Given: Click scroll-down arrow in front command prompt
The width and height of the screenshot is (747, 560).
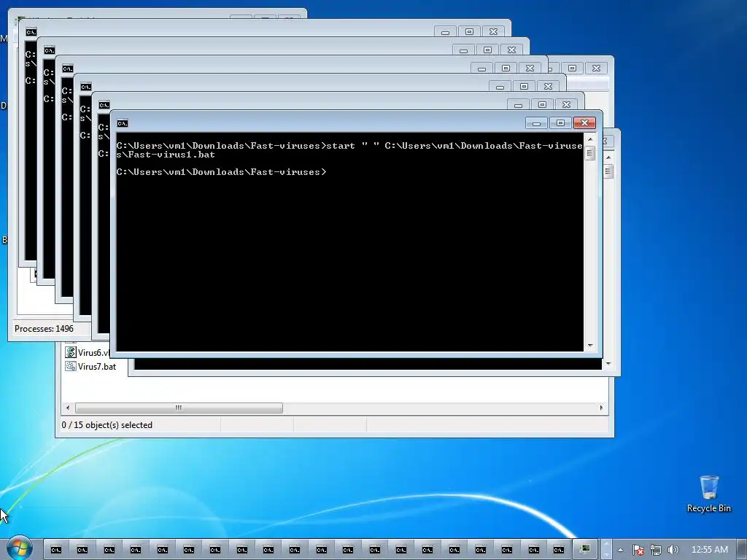Looking at the screenshot, I should click(x=590, y=346).
